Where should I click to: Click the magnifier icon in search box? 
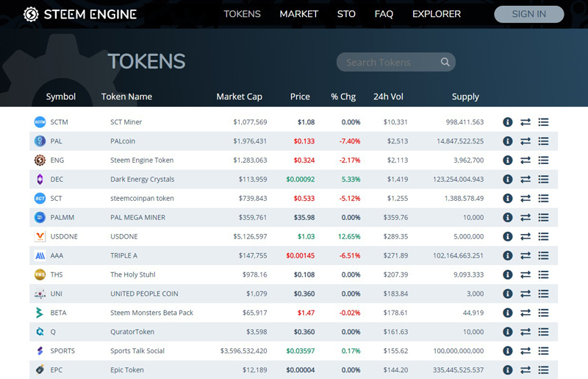pos(445,63)
